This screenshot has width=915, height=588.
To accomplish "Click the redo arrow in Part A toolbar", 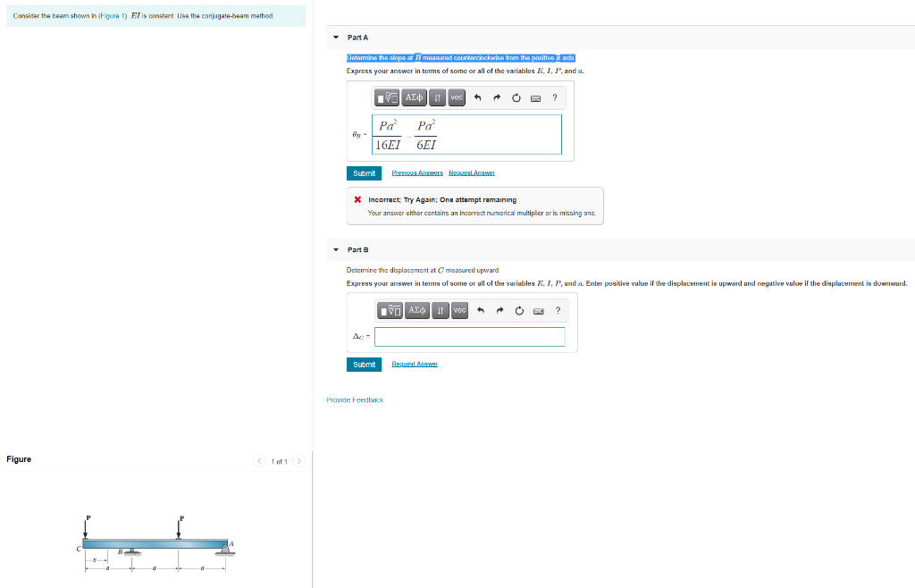I will (x=496, y=97).
